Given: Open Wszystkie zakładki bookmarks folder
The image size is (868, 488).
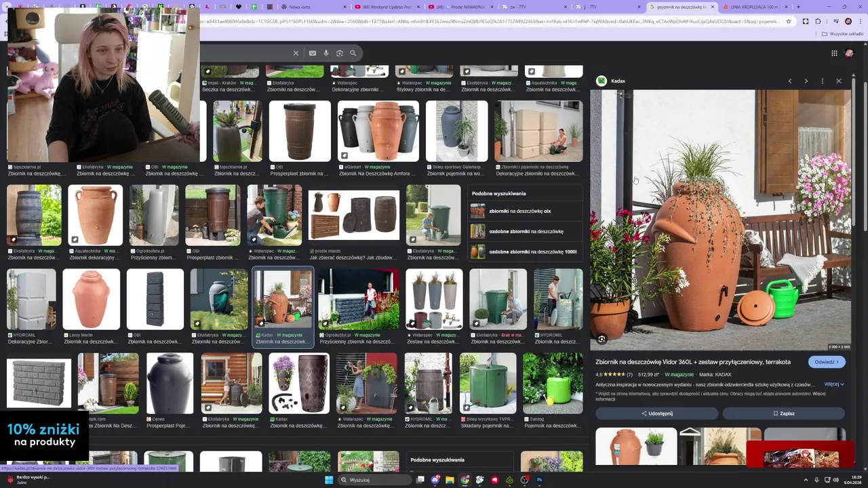Looking at the screenshot, I should pyautogui.click(x=842, y=34).
